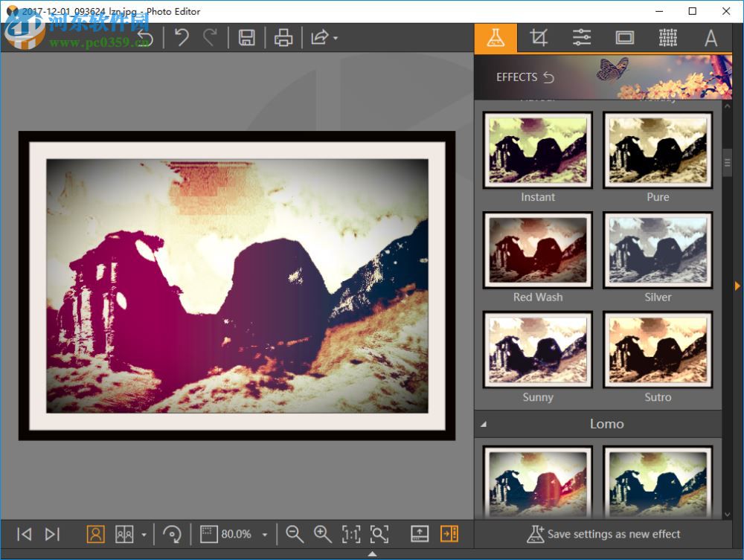Image resolution: width=744 pixels, height=560 pixels.
Task: Toggle the side panel visibility
Action: coord(449,534)
